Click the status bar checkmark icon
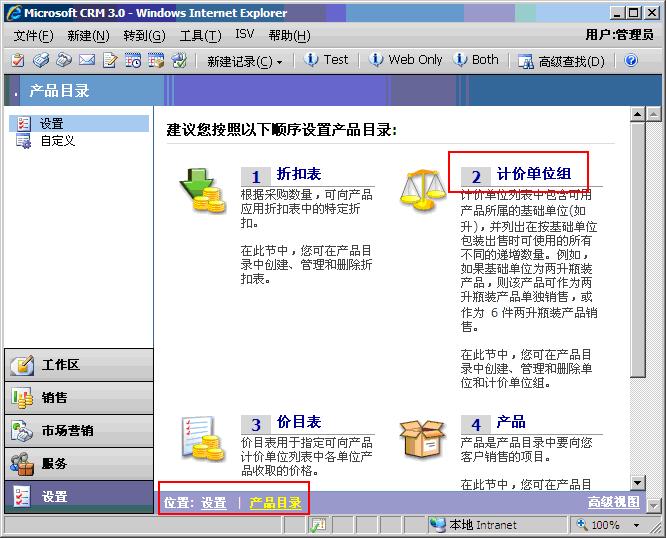The image size is (666, 538). (317, 525)
